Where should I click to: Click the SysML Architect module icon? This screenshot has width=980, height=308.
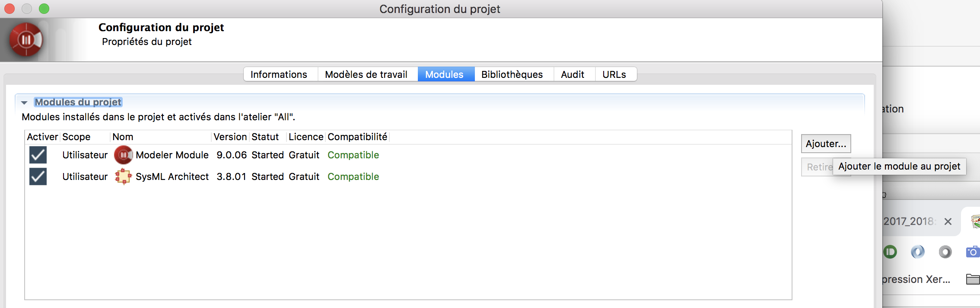123,176
